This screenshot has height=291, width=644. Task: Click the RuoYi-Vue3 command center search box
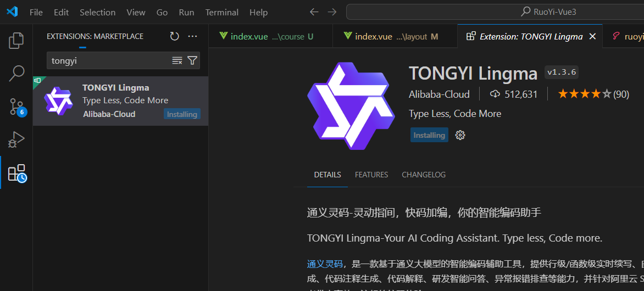(x=495, y=12)
